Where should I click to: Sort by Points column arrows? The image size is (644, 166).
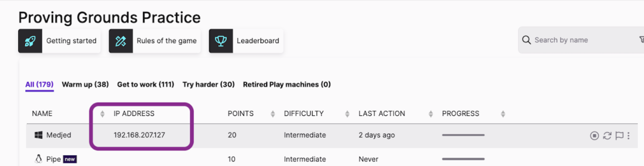tap(273, 114)
